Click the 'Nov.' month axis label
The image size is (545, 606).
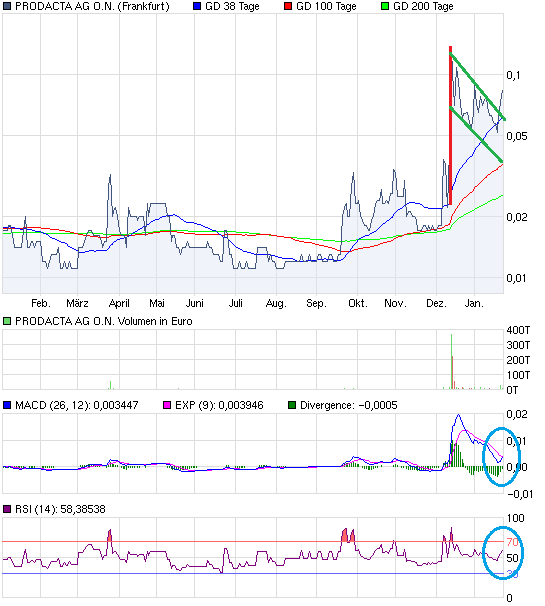(395, 303)
